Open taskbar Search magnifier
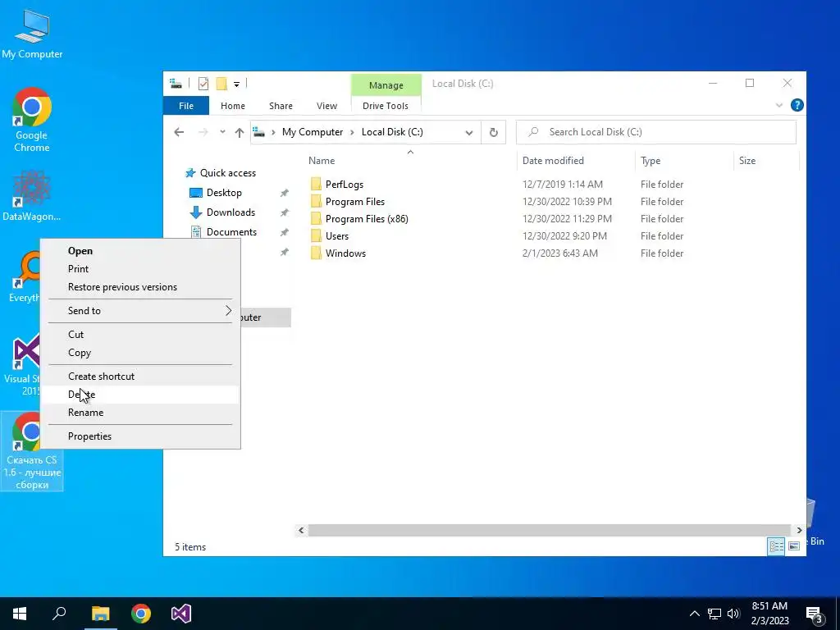This screenshot has width=840, height=630. tap(59, 614)
